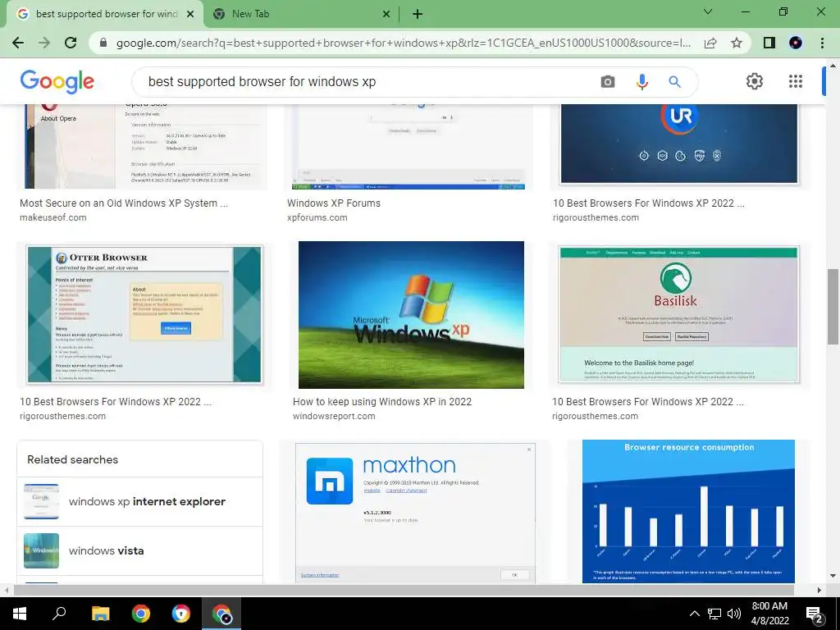Click the 'Related searches' heading

click(x=73, y=459)
